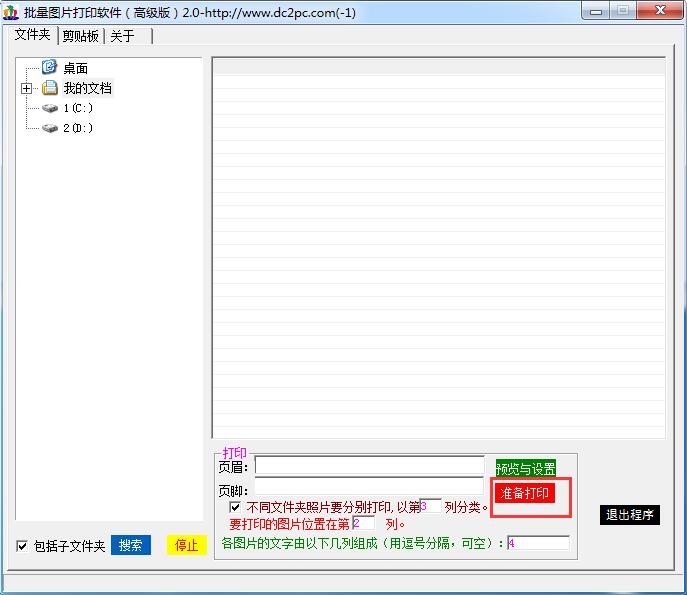Switch to the 剪贴板 tab

(81, 36)
